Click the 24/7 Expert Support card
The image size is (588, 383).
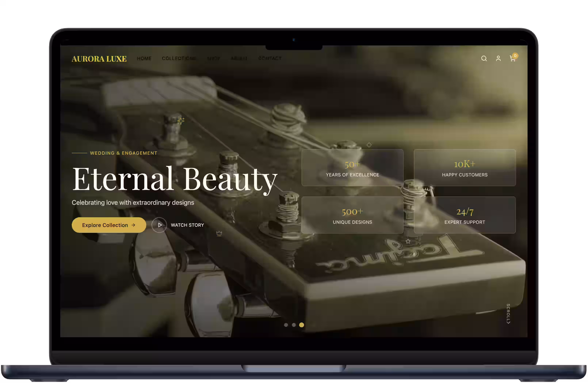tap(465, 215)
